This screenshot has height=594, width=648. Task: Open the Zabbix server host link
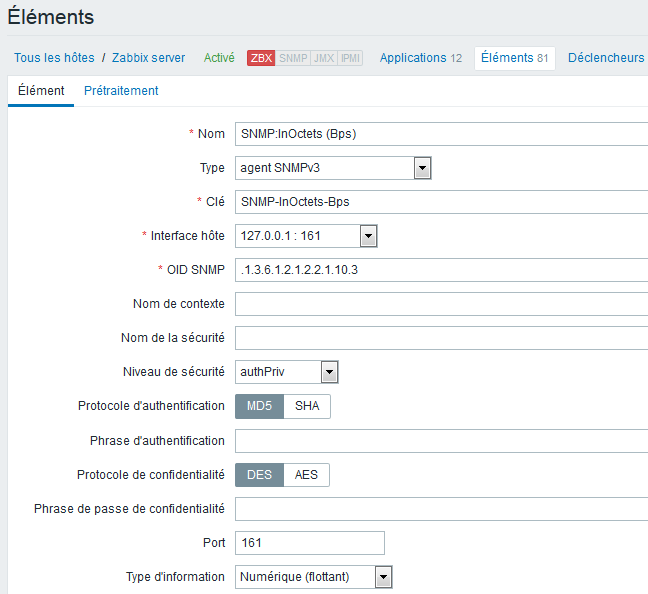(x=148, y=58)
